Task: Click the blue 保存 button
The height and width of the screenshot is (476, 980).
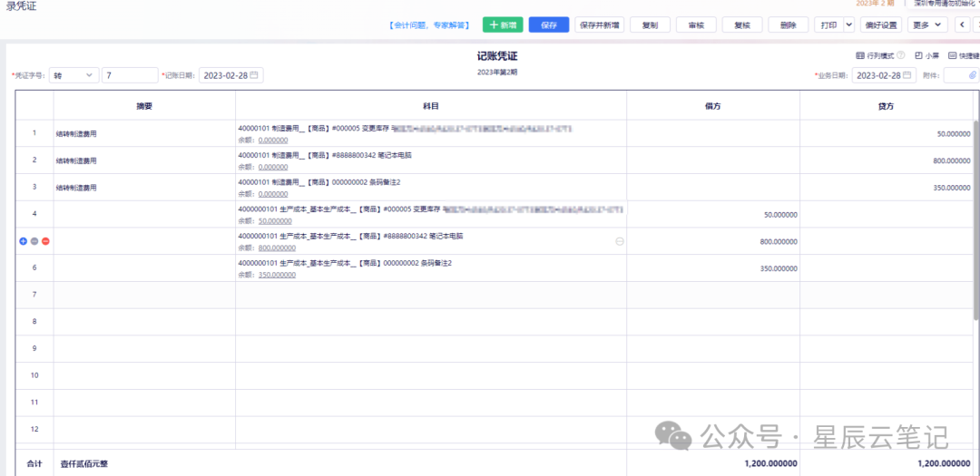Action: pyautogui.click(x=549, y=25)
